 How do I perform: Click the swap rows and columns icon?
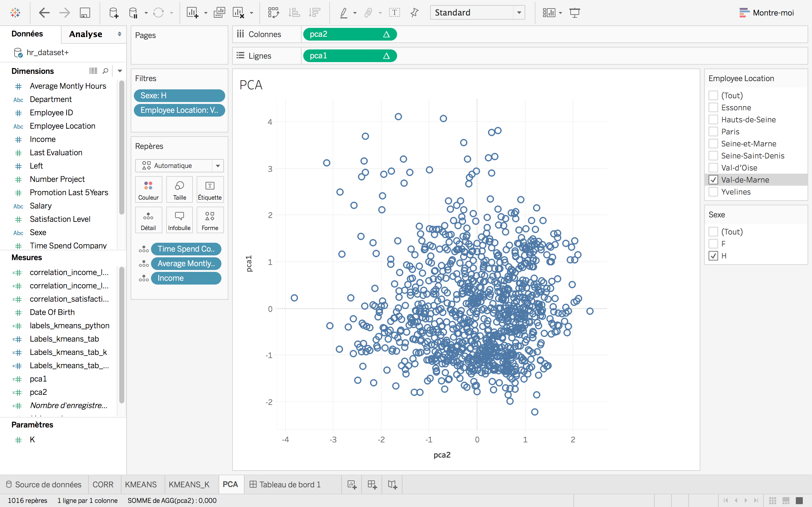(x=273, y=13)
